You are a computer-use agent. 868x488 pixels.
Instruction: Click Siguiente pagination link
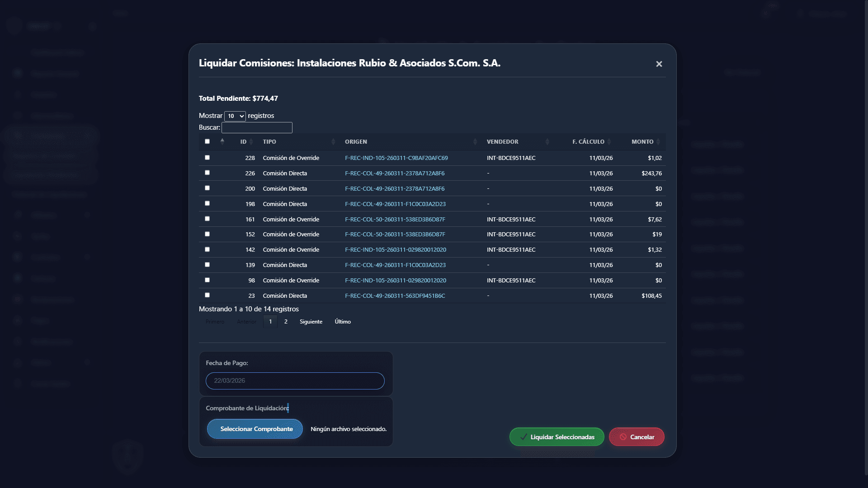click(311, 322)
